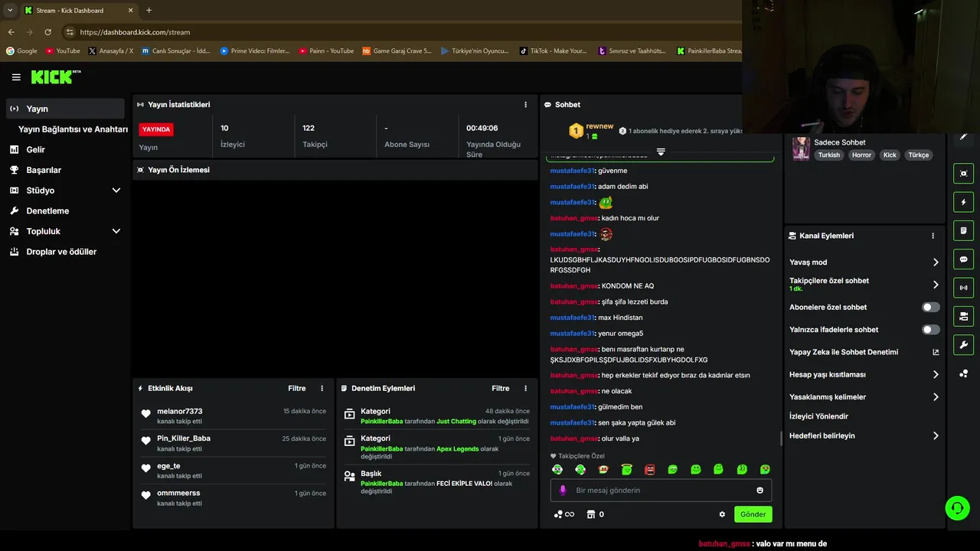The height and width of the screenshot is (551, 980).
Task: Toggle the stream preview panel widget icon
Action: [963, 174]
